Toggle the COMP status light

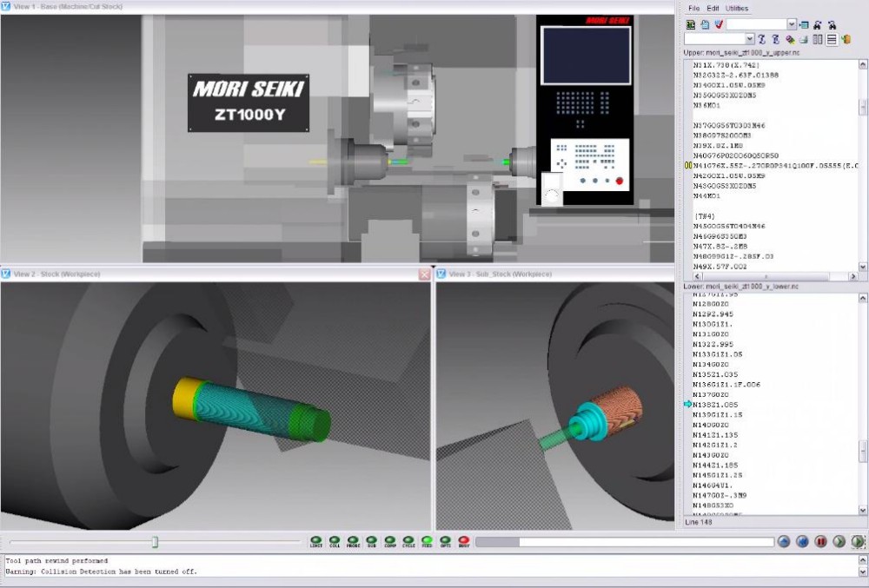[390, 541]
